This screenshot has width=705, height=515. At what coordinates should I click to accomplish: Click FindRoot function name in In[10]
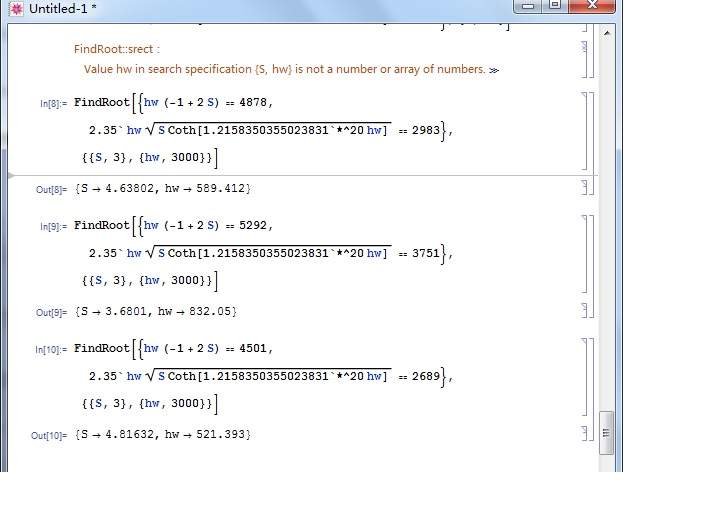(x=102, y=349)
